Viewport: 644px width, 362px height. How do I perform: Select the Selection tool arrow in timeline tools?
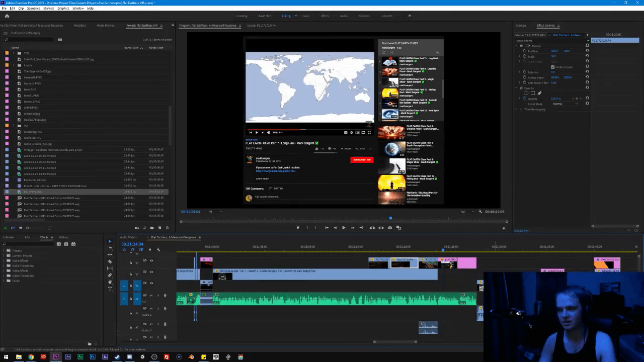110,241
